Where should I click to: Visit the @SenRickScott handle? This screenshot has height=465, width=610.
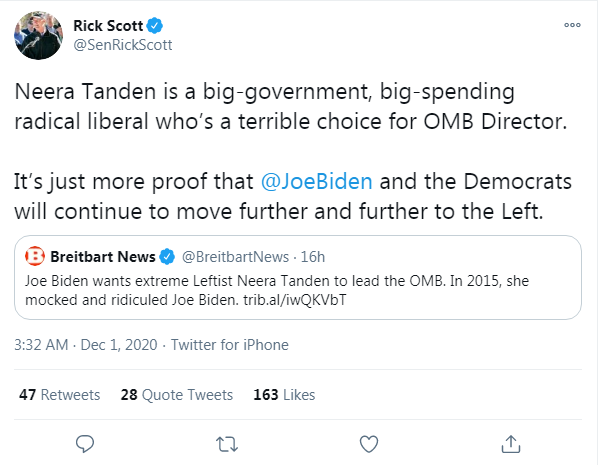click(120, 45)
